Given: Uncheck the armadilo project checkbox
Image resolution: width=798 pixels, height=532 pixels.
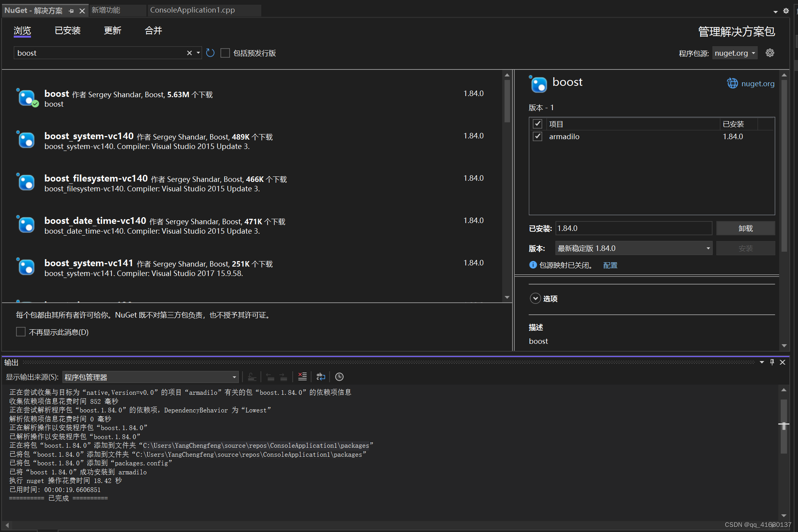Looking at the screenshot, I should tap(537, 136).
